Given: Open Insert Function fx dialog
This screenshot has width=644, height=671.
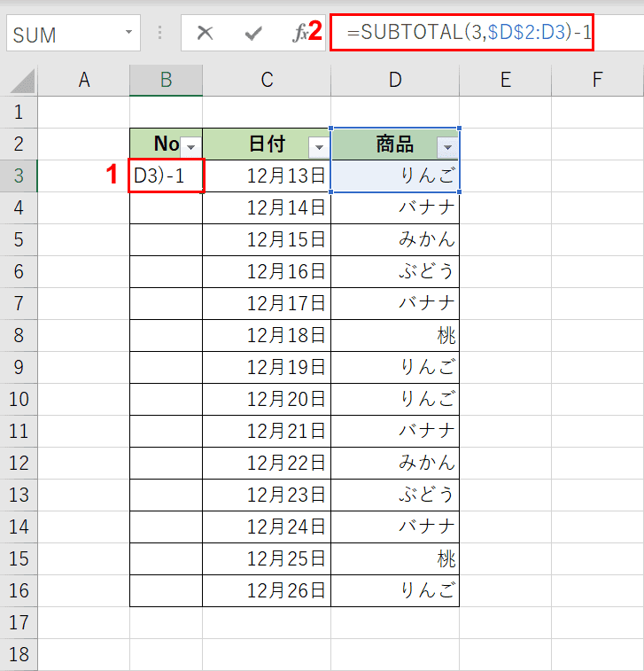Looking at the screenshot, I should [300, 33].
